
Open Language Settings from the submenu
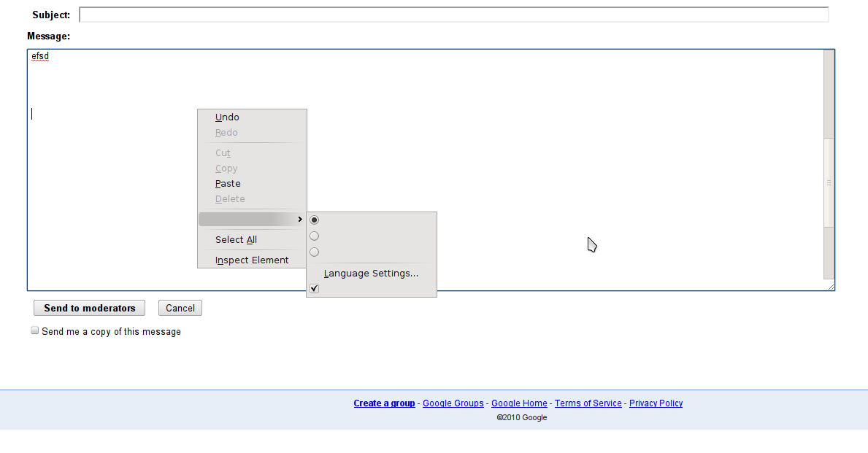371,274
